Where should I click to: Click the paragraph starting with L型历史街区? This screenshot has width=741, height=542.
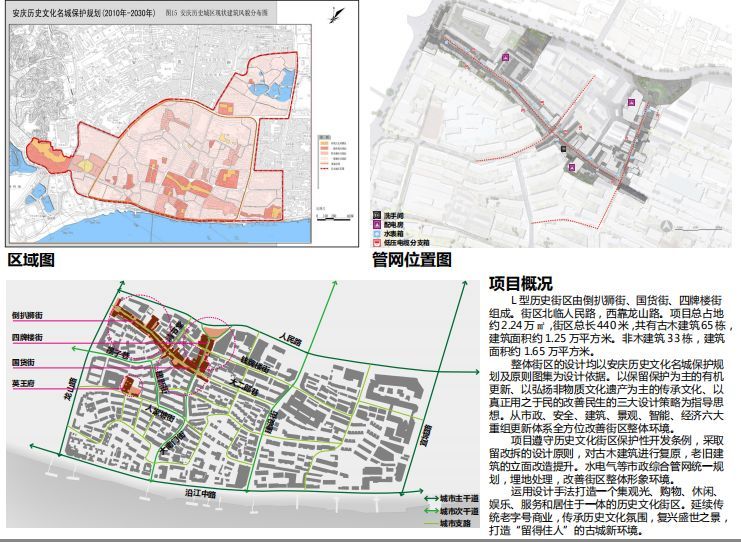pos(609,326)
